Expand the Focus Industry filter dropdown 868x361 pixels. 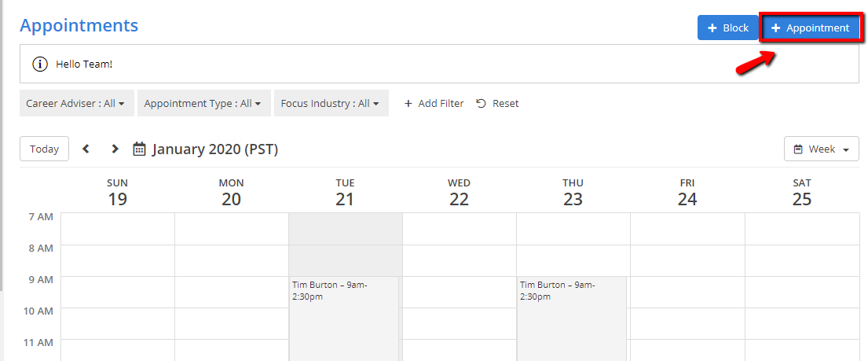pos(331,103)
